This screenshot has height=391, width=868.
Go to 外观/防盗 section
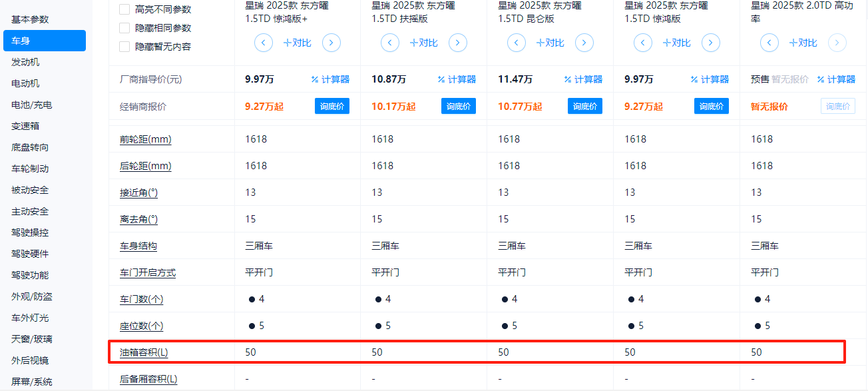tap(31, 296)
